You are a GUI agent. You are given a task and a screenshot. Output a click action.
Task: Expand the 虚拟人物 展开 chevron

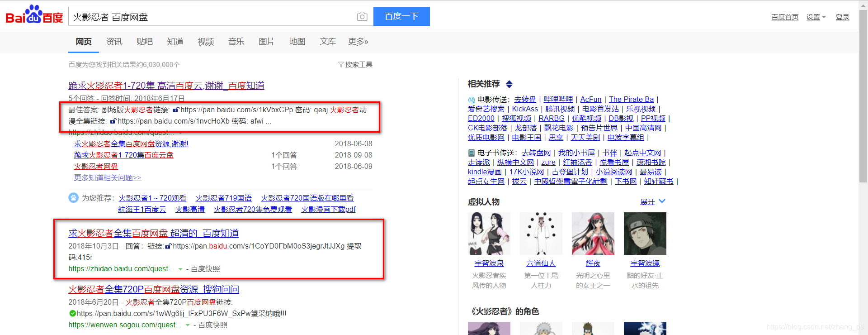tap(662, 201)
